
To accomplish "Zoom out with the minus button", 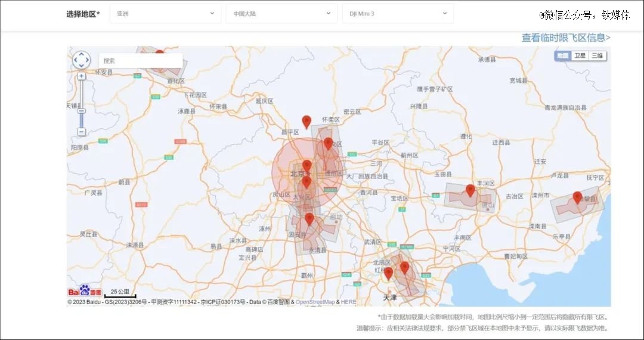I will click(81, 132).
